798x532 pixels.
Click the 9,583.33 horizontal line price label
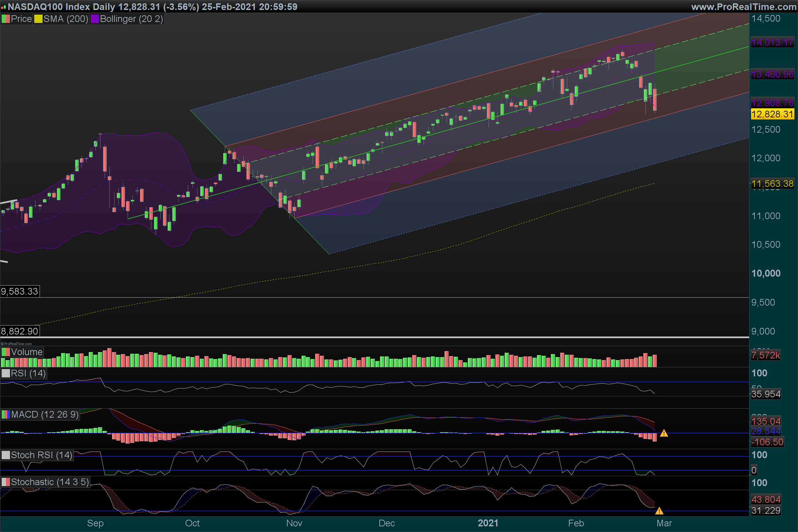point(20,292)
